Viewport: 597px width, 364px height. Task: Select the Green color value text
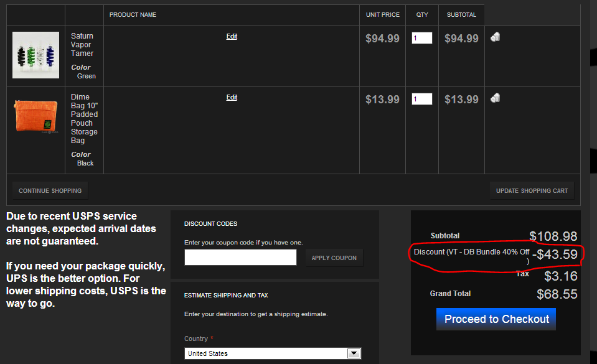click(87, 76)
